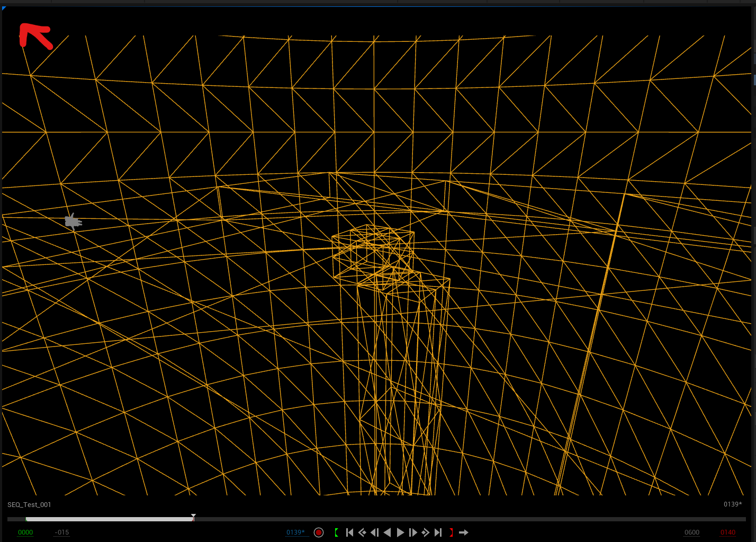Set playback end with red bracket
This screenshot has height=542, width=756.
click(451, 532)
